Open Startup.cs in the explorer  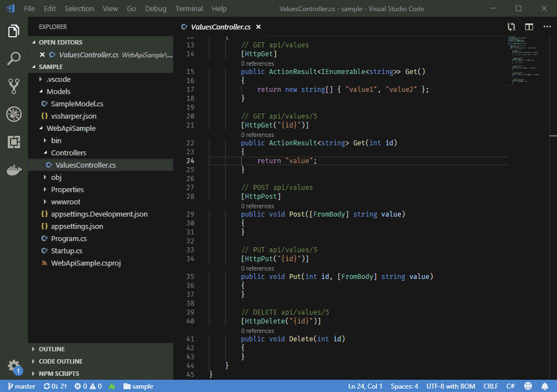[66, 251]
